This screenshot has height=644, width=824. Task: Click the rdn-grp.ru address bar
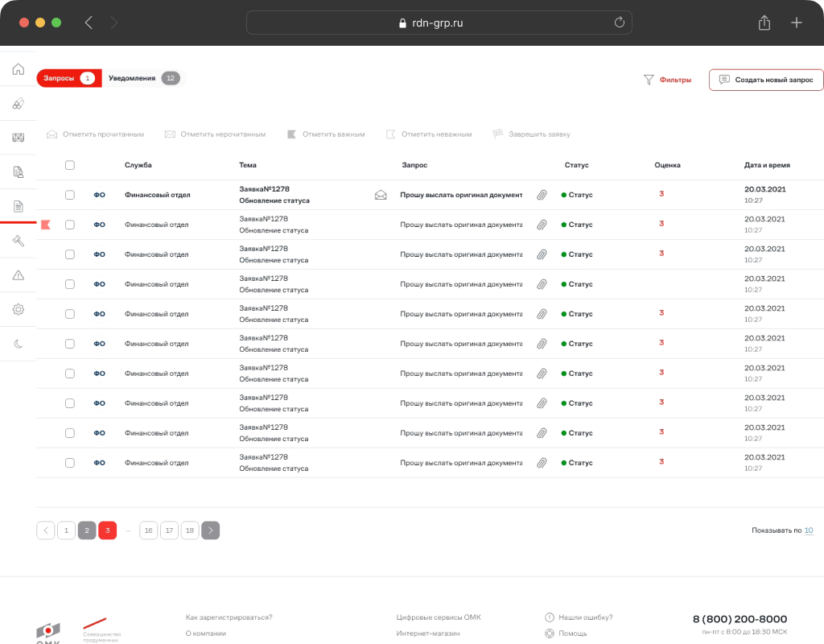pos(439,23)
